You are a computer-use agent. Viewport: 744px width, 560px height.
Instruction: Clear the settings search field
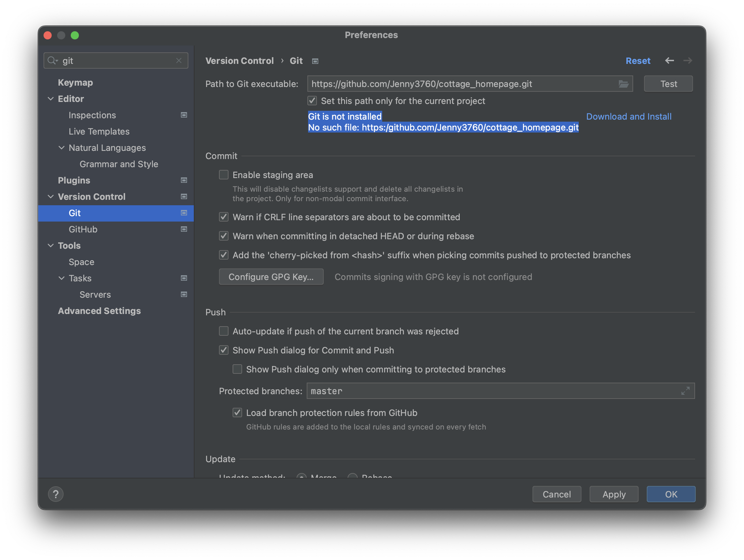pos(179,60)
